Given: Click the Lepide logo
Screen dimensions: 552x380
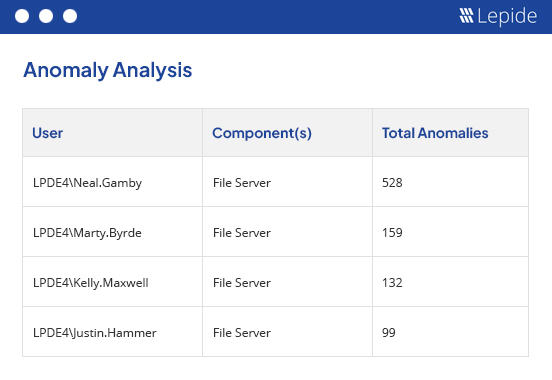Looking at the screenshot, I should pyautogui.click(x=498, y=16).
